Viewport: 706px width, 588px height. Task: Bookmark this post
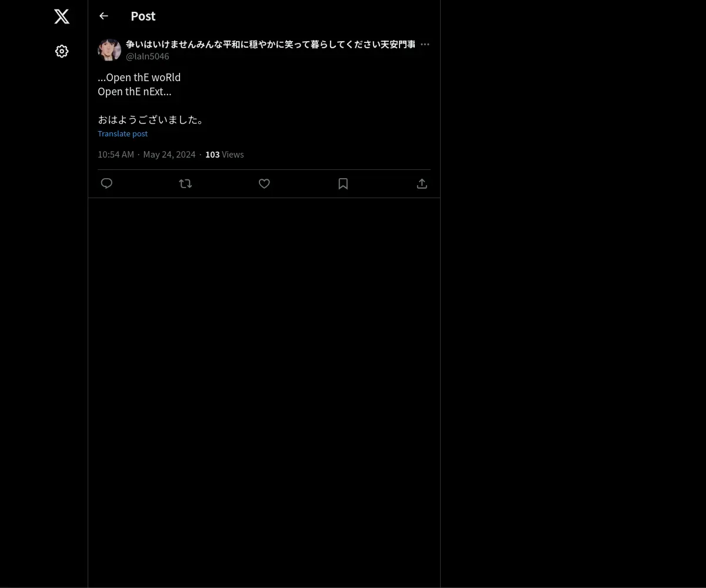click(343, 183)
